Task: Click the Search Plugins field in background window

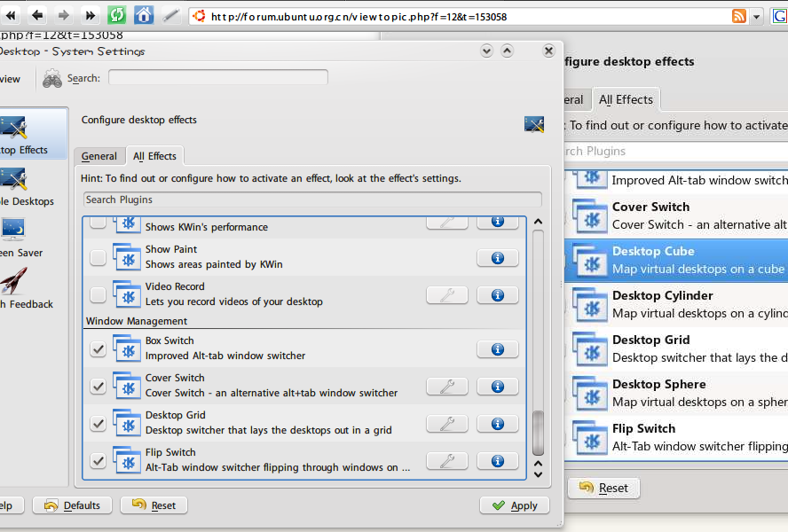Action: (676, 152)
